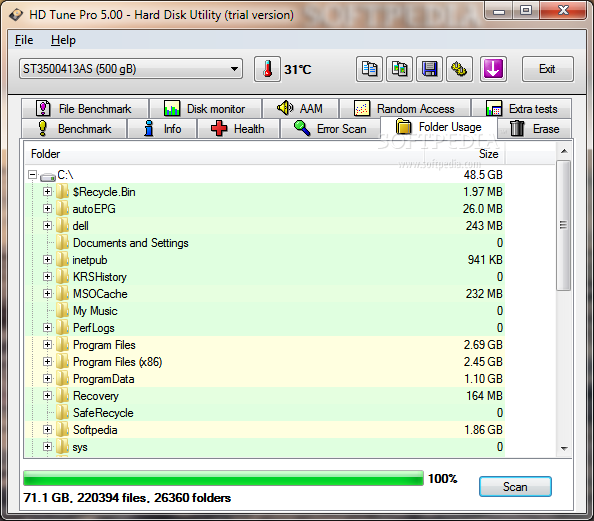The height and width of the screenshot is (521, 594).
Task: Click the 2.69 GB size value
Action: point(483,345)
